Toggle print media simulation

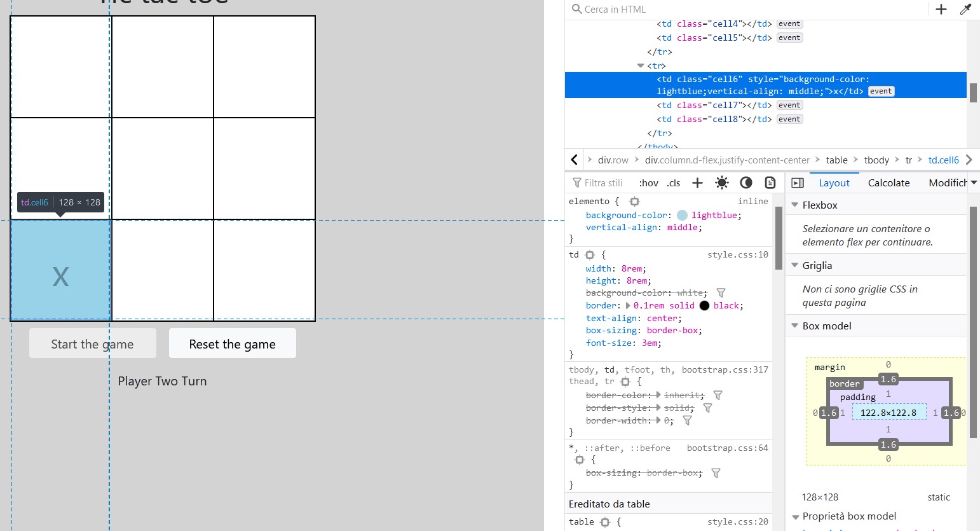pyautogui.click(x=770, y=183)
